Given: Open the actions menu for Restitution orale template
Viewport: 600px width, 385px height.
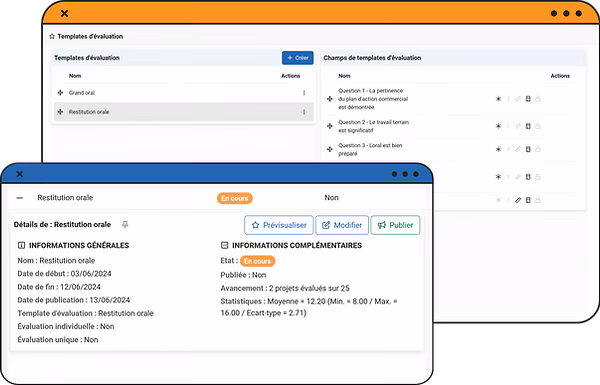Looking at the screenshot, I should coord(304,112).
